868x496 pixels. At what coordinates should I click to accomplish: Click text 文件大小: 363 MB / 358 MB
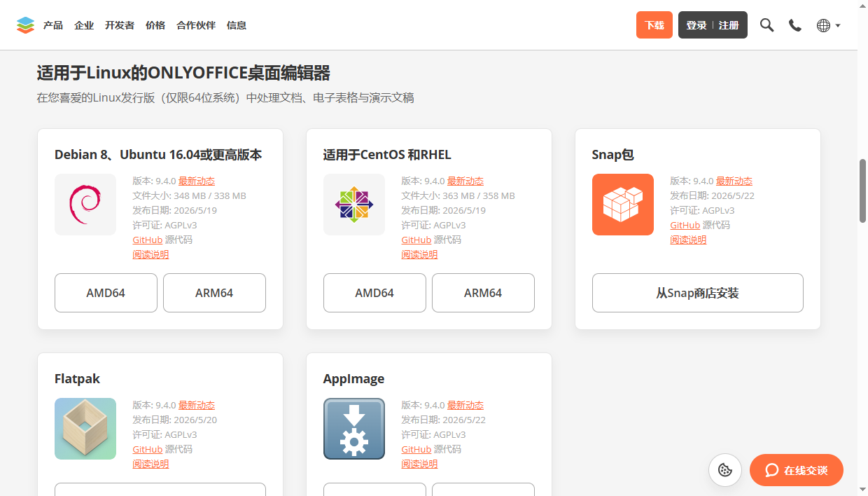click(x=458, y=195)
